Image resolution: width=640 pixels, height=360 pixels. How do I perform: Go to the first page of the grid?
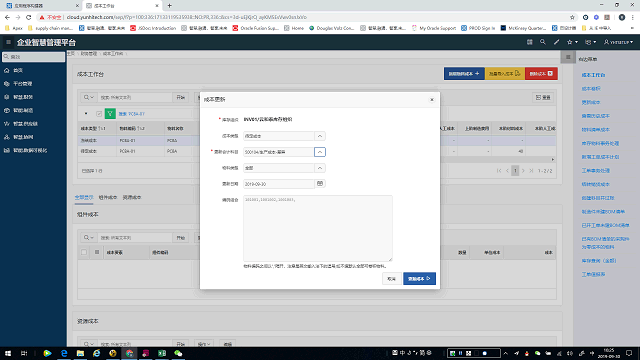pyautogui.click(x=499, y=171)
